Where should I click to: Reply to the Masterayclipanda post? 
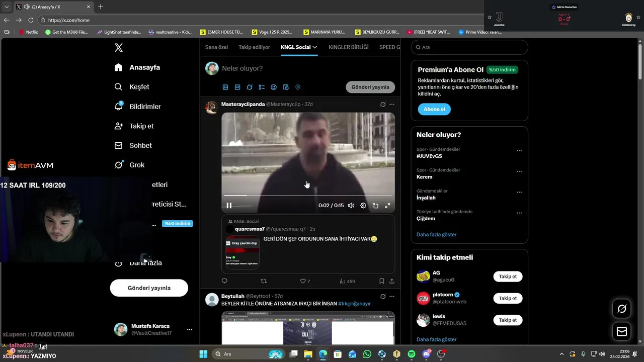coord(224,281)
